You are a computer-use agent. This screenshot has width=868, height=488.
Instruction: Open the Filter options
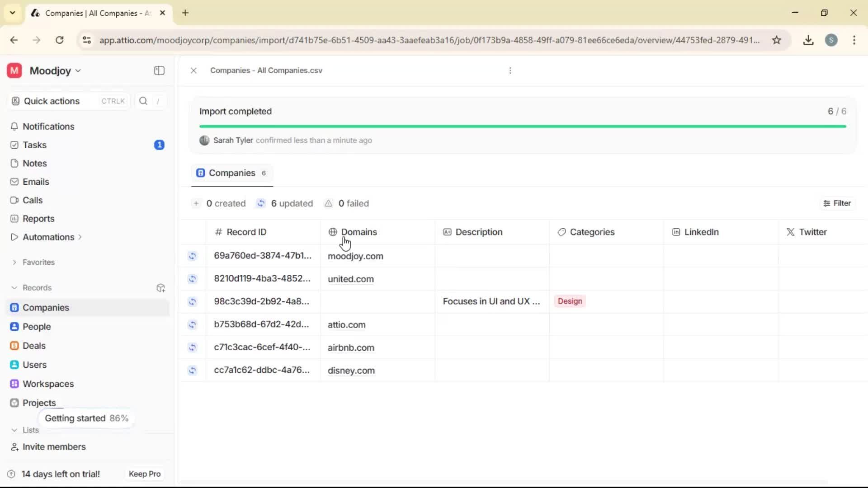(x=837, y=203)
